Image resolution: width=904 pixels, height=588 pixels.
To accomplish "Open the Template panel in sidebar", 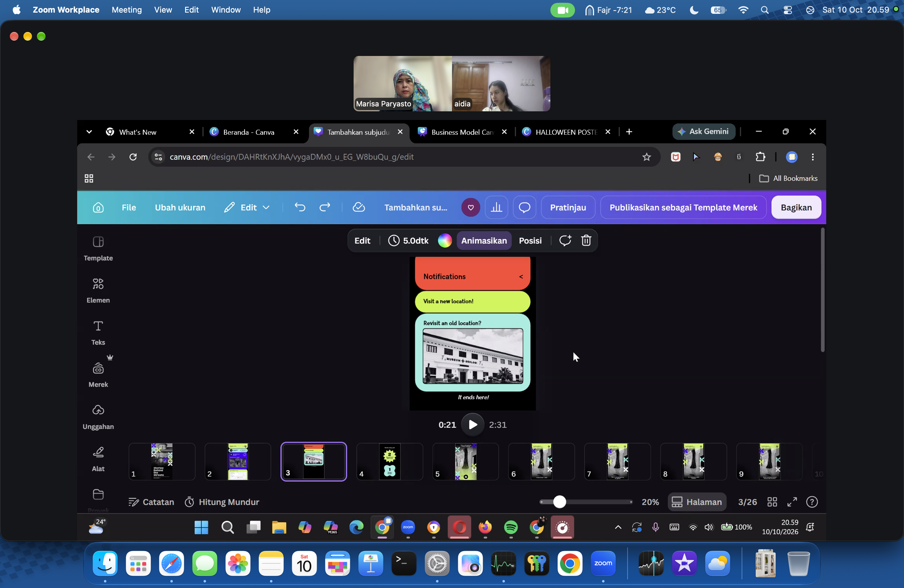I will point(98,249).
